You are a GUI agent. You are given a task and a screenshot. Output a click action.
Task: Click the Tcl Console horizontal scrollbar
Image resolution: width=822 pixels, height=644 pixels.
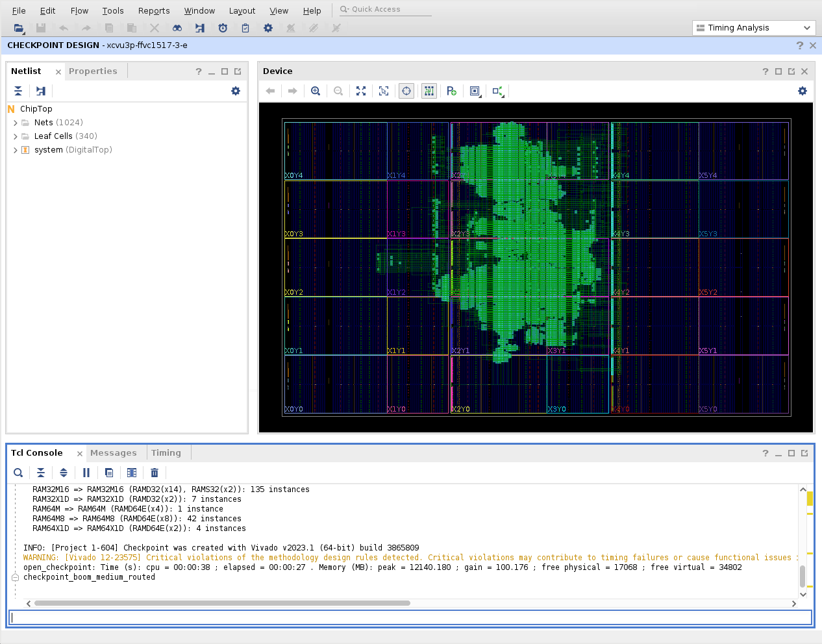(x=222, y=603)
